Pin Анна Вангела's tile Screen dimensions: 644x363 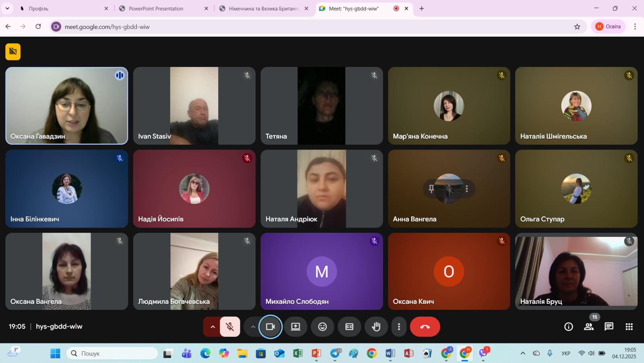tap(431, 189)
